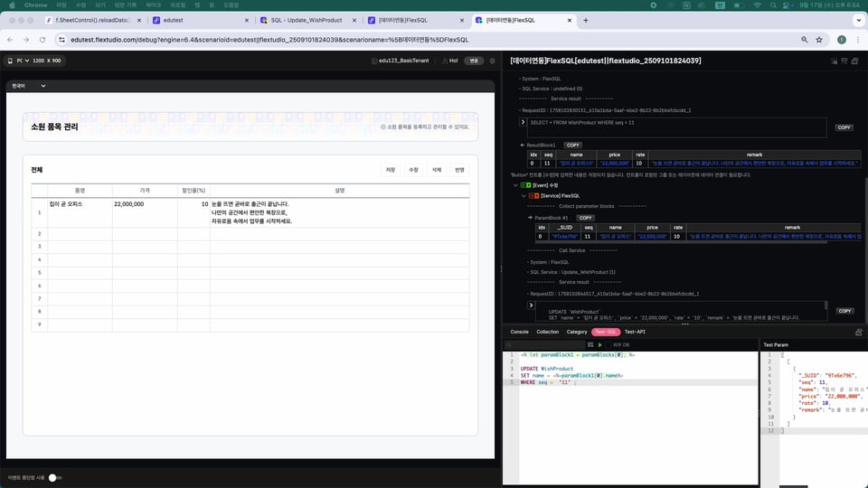The height and width of the screenshot is (488, 868).
Task: Click the browser forward arrow
Action: click(26, 40)
